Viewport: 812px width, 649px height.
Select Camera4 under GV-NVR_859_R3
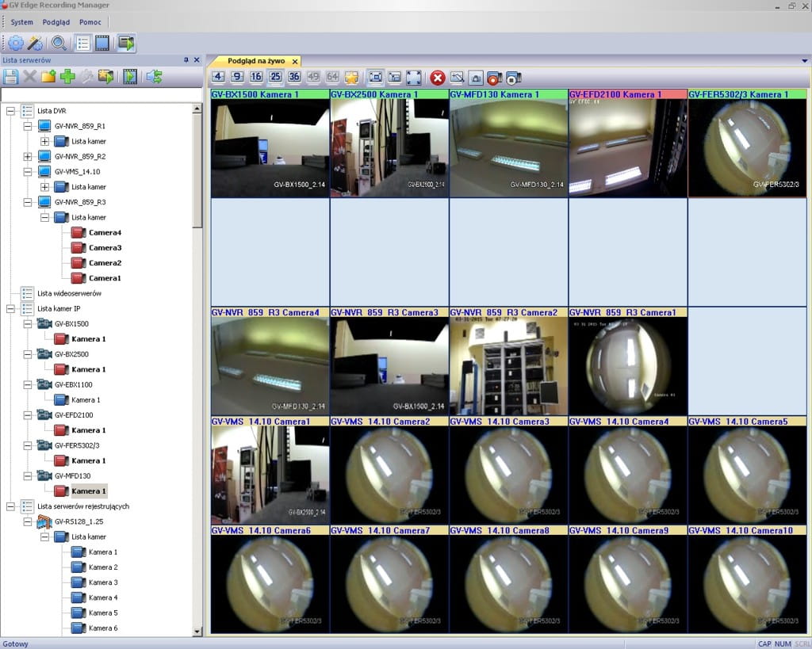click(x=105, y=233)
